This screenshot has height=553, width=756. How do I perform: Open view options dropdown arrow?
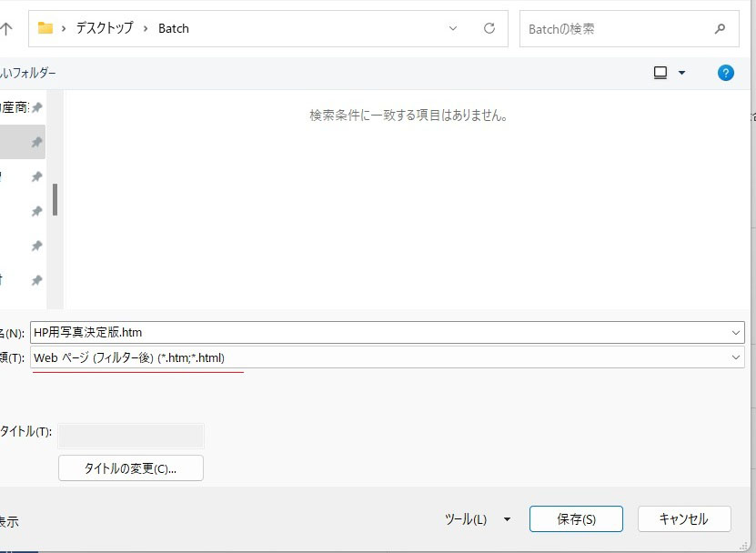[x=682, y=73]
